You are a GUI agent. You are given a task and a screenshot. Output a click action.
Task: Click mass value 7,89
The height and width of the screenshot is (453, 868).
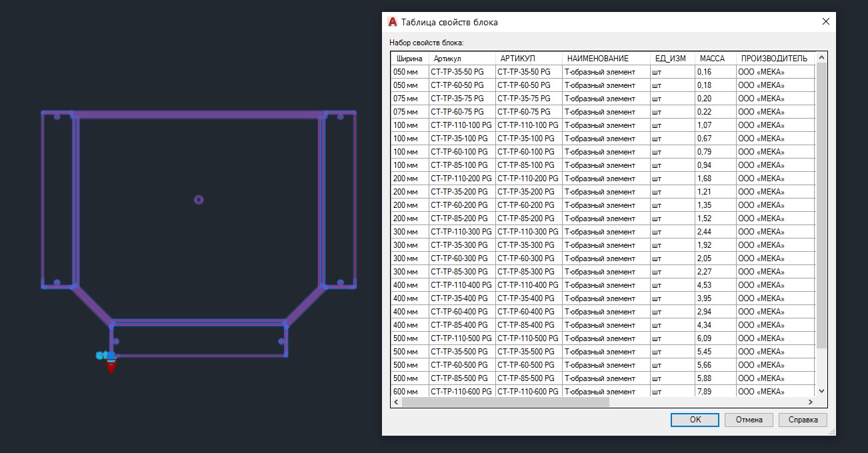[x=715, y=392]
